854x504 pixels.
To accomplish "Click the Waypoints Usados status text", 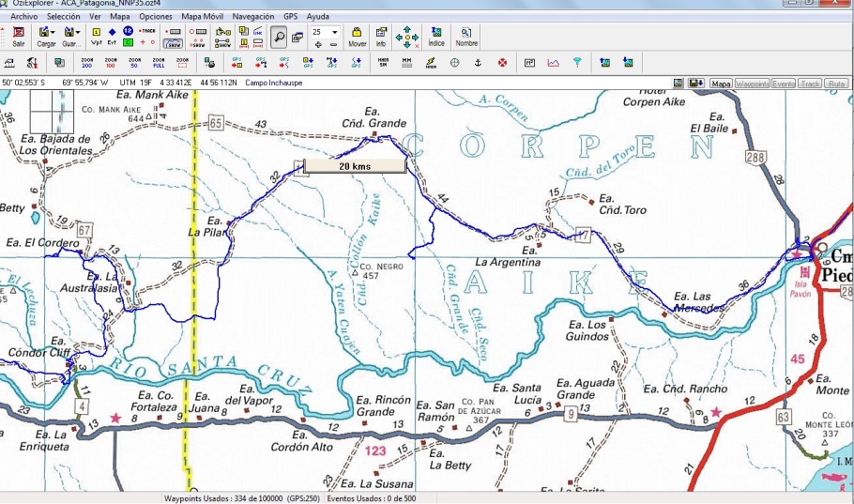I will (242, 498).
